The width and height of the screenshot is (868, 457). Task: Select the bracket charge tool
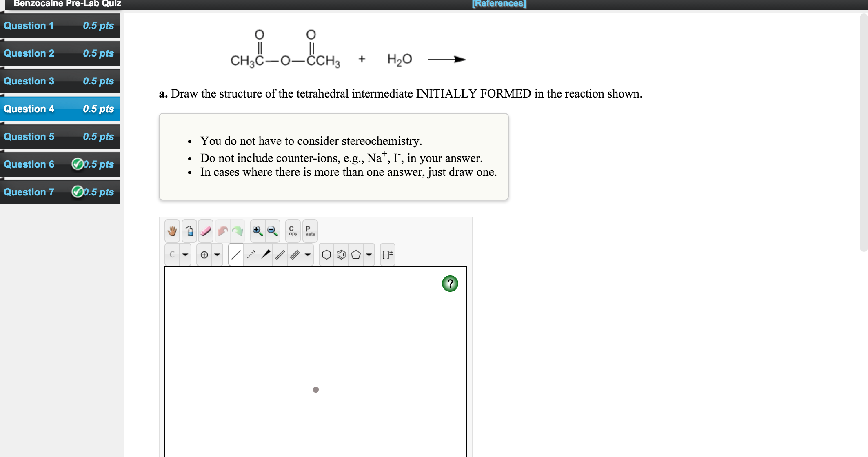(x=386, y=254)
